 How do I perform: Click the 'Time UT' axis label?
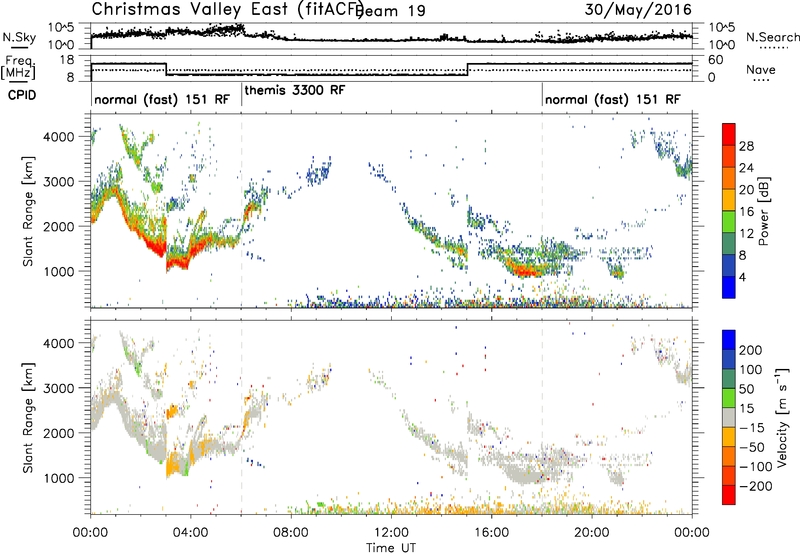click(x=391, y=548)
